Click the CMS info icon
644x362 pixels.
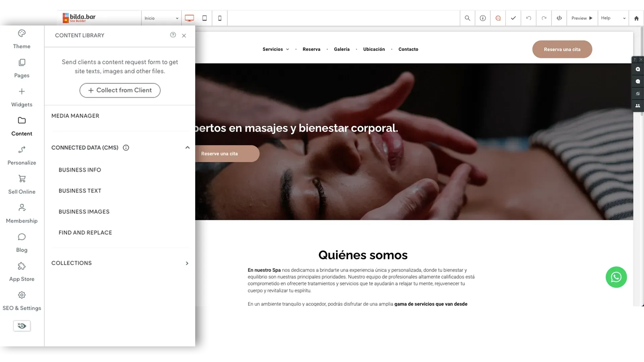coord(126,148)
